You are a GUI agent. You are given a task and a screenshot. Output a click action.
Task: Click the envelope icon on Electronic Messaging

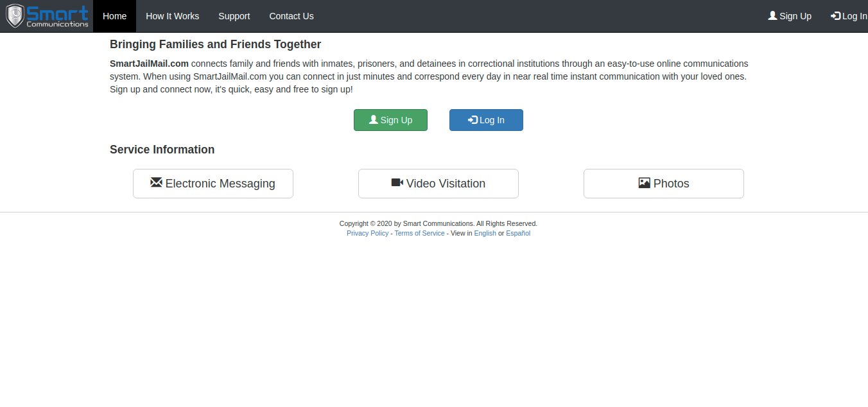156,183
